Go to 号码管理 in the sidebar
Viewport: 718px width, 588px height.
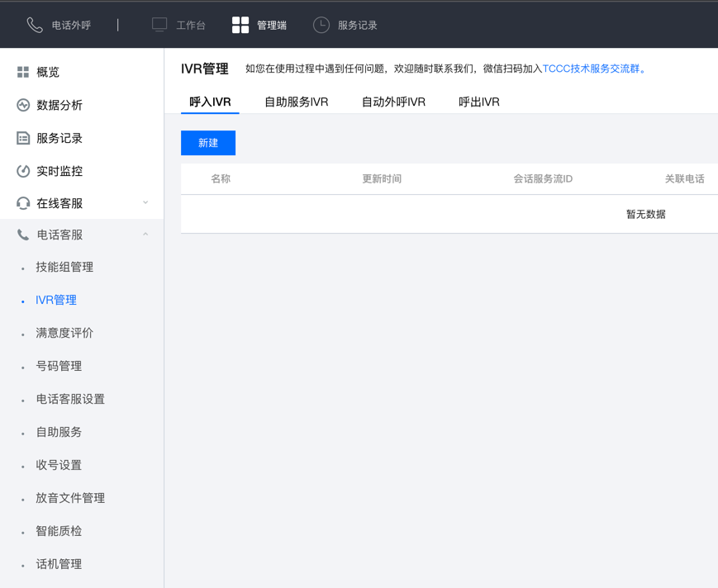tap(59, 367)
